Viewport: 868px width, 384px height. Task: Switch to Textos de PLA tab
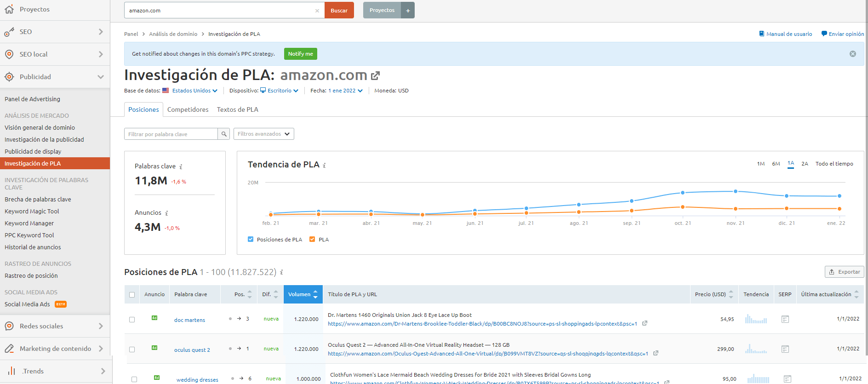(238, 109)
